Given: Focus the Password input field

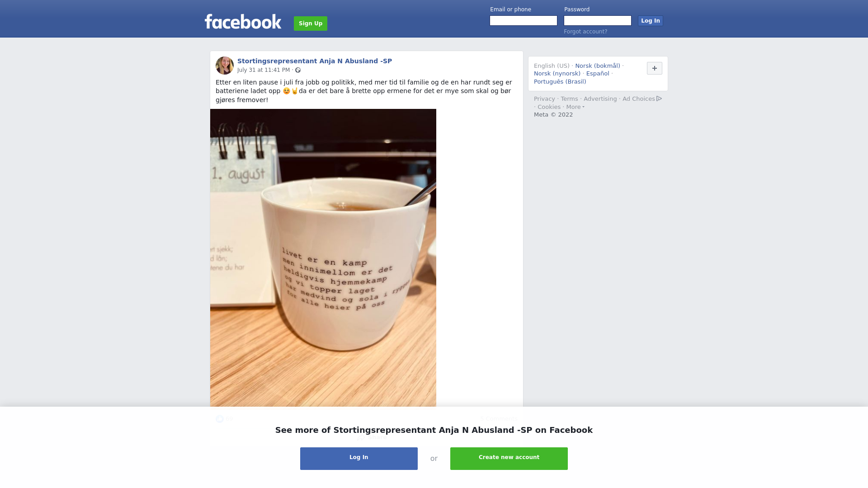Looking at the screenshot, I should click(x=598, y=21).
